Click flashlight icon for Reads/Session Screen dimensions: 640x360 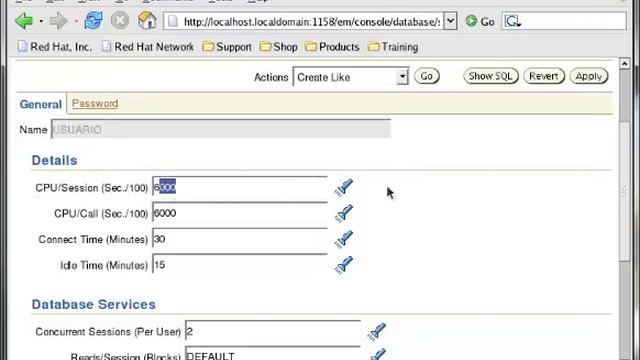click(377, 354)
